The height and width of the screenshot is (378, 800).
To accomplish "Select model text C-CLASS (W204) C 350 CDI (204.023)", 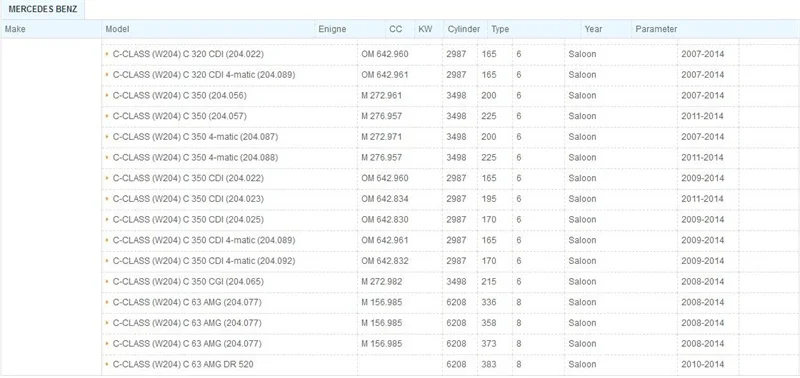I will click(188, 198).
